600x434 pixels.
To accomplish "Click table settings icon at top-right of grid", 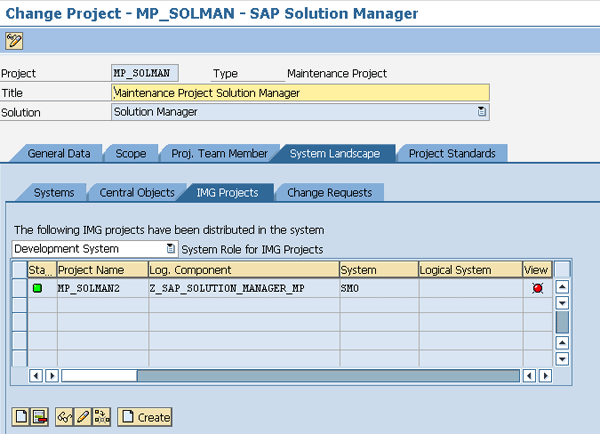I will [x=562, y=269].
